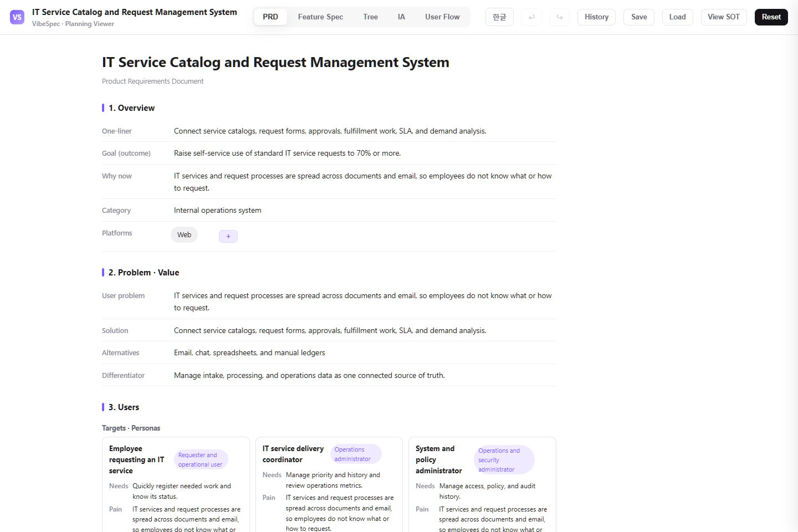
Task: Click the Operations administrator tag
Action: click(x=356, y=454)
